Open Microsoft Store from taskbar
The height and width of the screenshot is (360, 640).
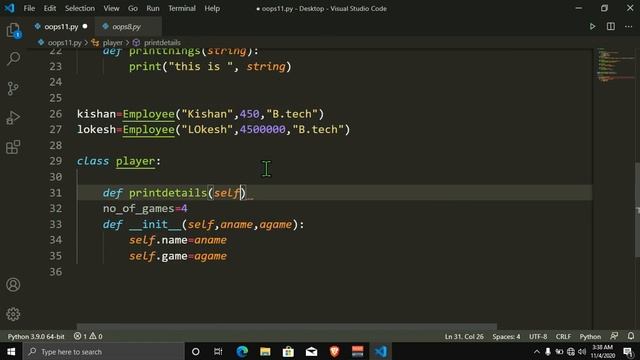(x=288, y=351)
